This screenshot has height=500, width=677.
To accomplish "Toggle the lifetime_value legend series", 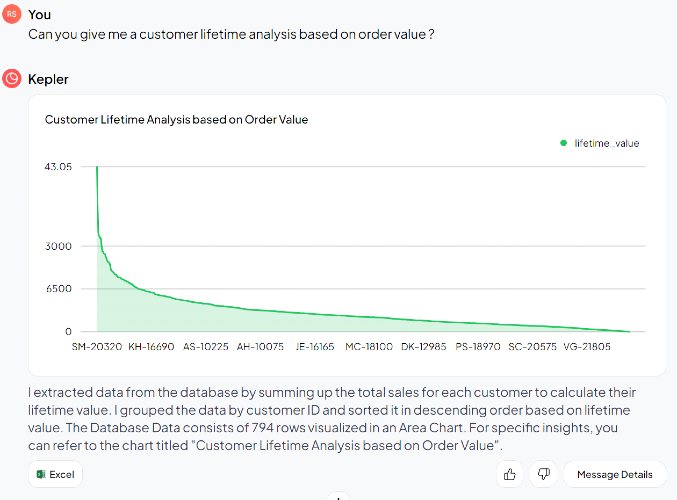I will (599, 143).
